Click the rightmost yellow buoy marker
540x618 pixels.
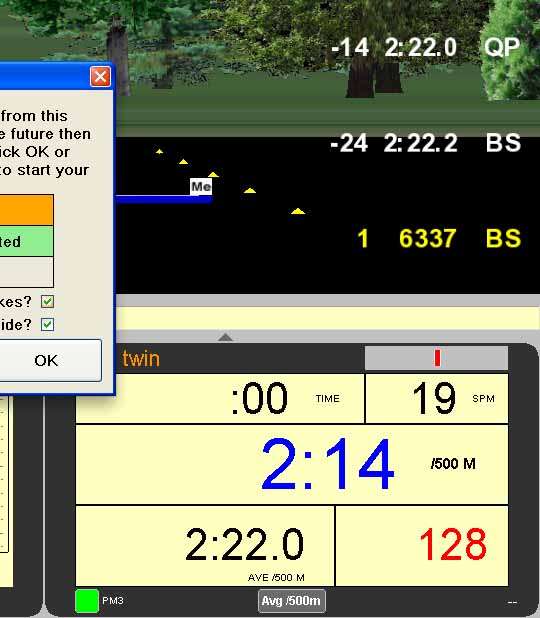[298, 211]
